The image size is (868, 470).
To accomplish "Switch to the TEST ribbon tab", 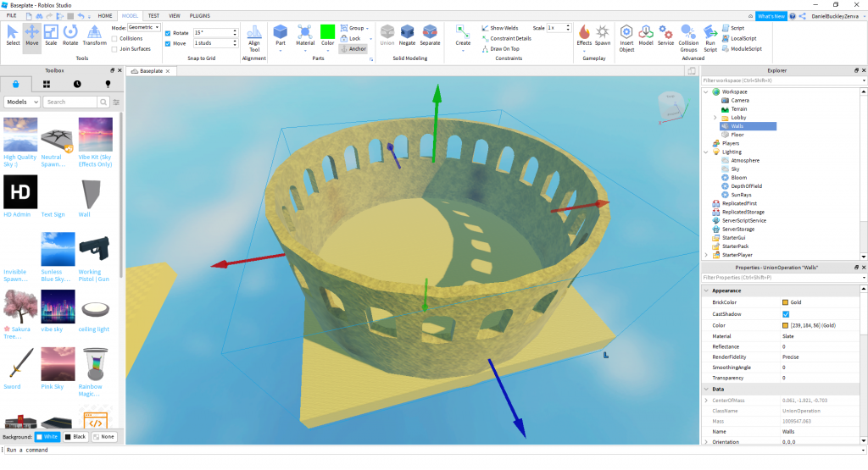I will click(x=153, y=15).
